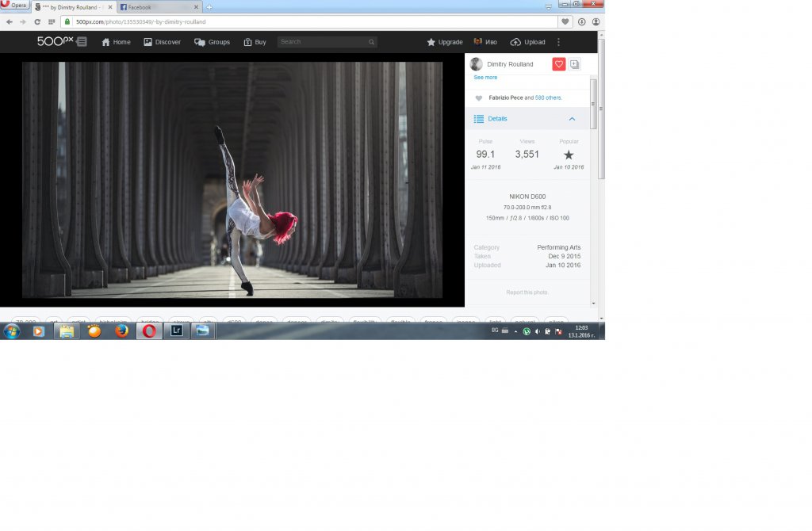812x531 pixels.
Task: Collapse the Details section chevron
Action: pos(572,119)
